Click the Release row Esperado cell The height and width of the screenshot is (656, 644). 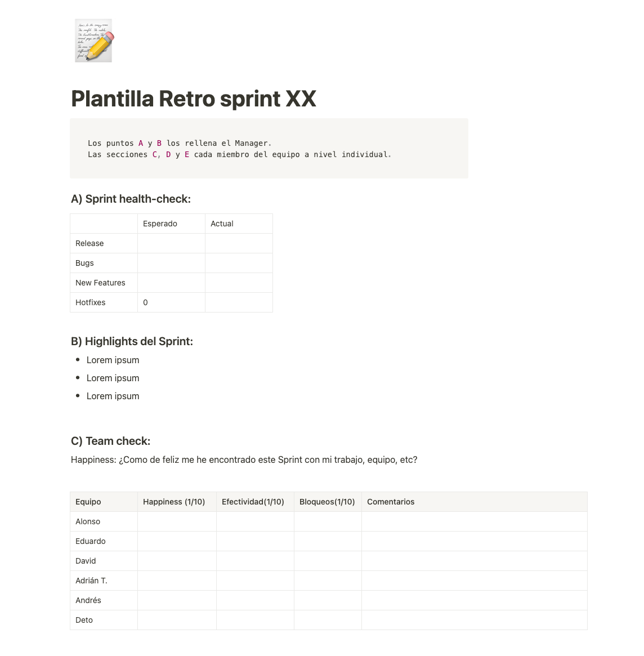coord(172,243)
